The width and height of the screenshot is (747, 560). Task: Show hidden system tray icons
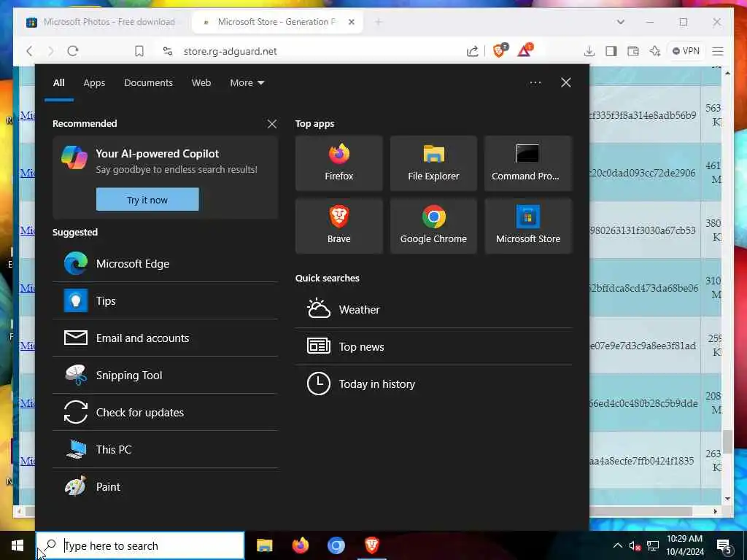[x=617, y=545]
